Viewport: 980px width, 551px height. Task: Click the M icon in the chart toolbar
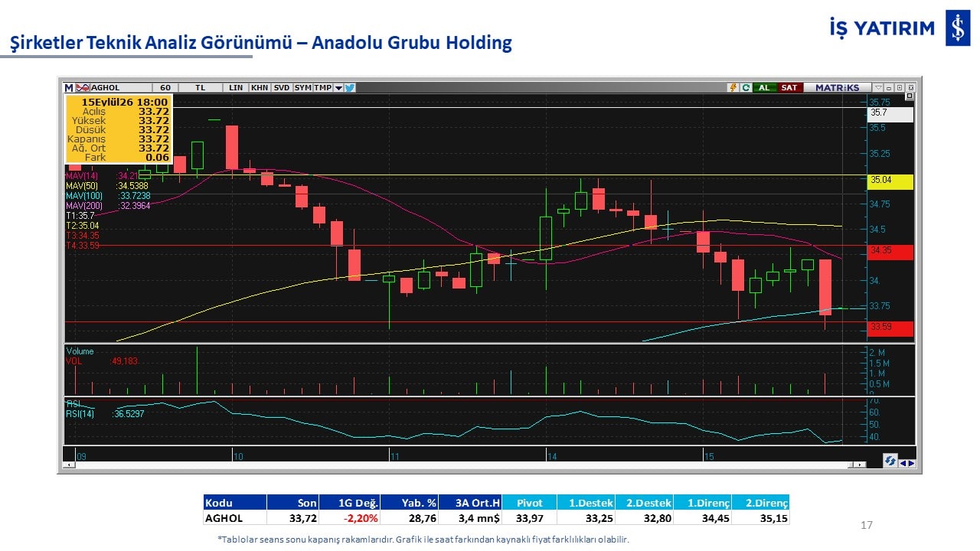(69, 87)
